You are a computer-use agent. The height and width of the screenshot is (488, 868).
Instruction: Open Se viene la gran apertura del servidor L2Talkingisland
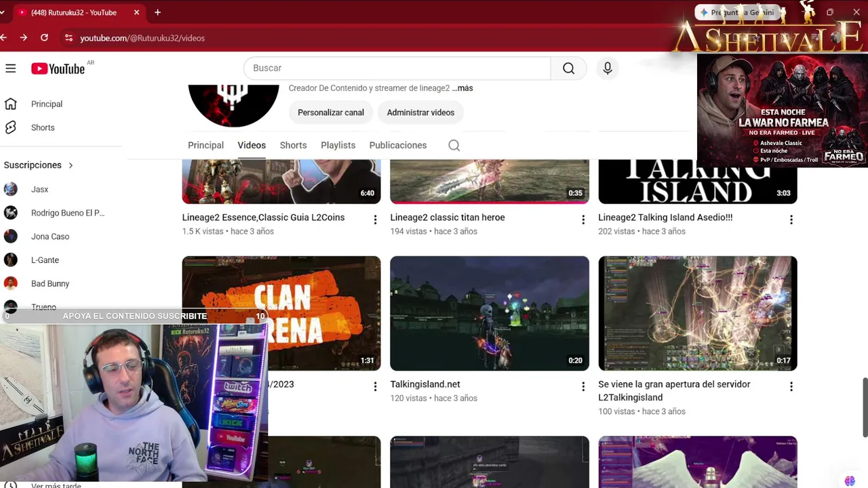(674, 391)
